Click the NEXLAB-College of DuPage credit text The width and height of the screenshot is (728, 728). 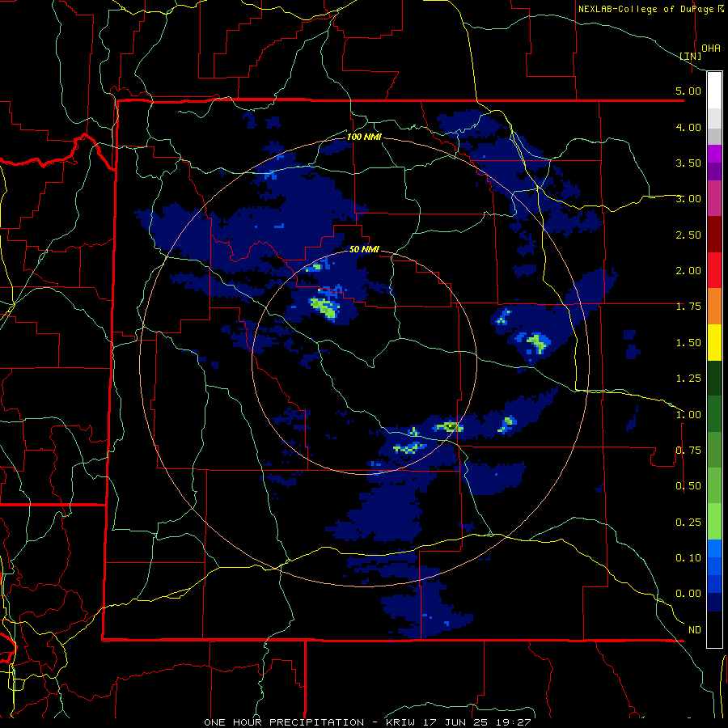tap(645, 9)
